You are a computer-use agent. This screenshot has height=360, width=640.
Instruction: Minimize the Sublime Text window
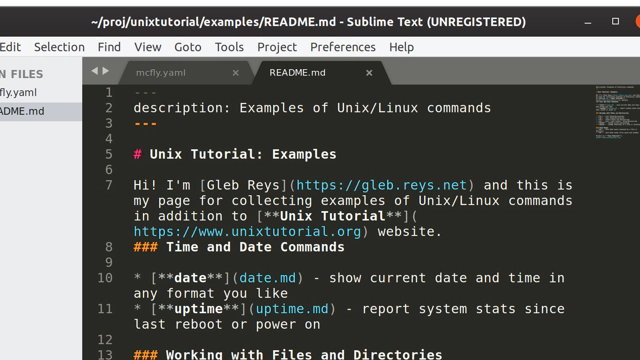(588, 22)
